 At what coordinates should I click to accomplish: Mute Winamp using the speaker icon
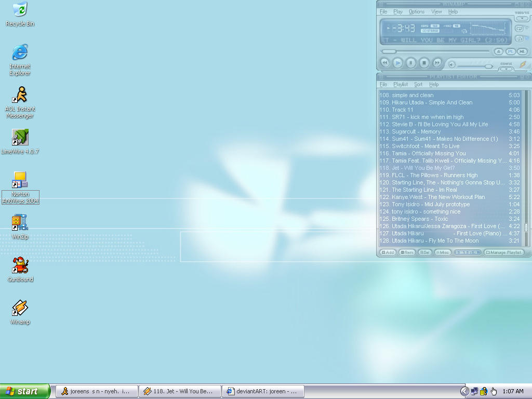coord(451,64)
